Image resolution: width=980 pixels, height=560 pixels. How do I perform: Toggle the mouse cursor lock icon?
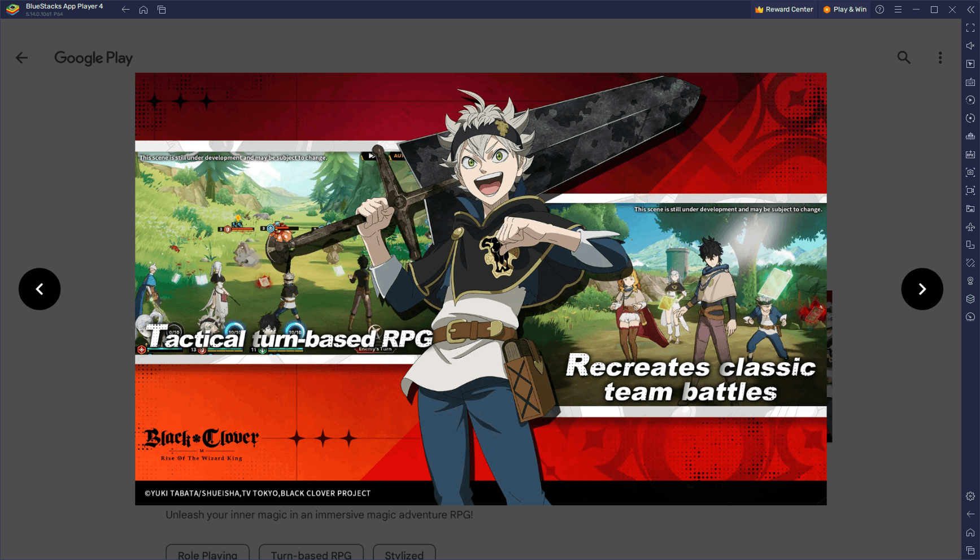pos(970,64)
